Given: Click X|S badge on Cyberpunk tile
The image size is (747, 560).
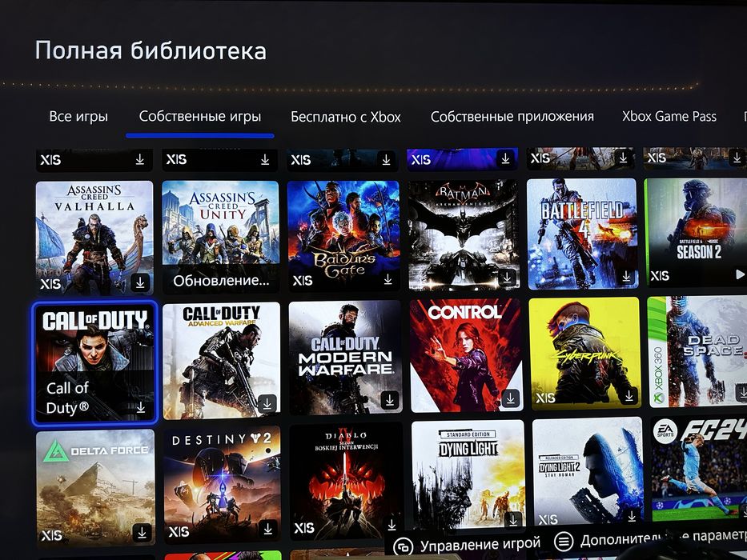Looking at the screenshot, I should tap(545, 398).
